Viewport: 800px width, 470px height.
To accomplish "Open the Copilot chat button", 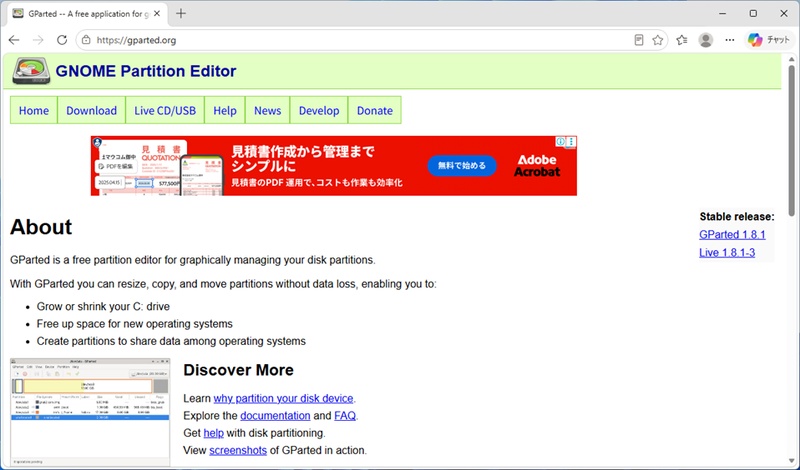I will tap(769, 40).
